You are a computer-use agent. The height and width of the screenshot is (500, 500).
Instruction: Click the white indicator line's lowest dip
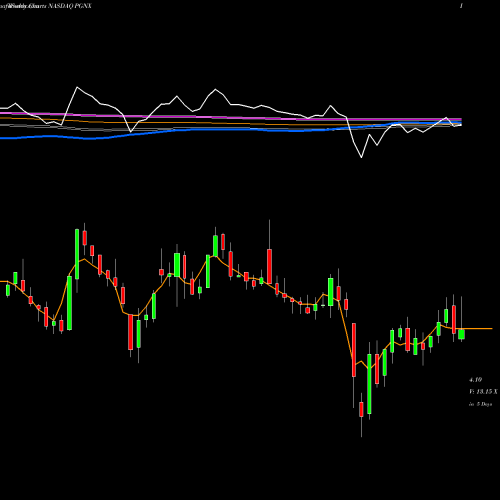point(361,157)
